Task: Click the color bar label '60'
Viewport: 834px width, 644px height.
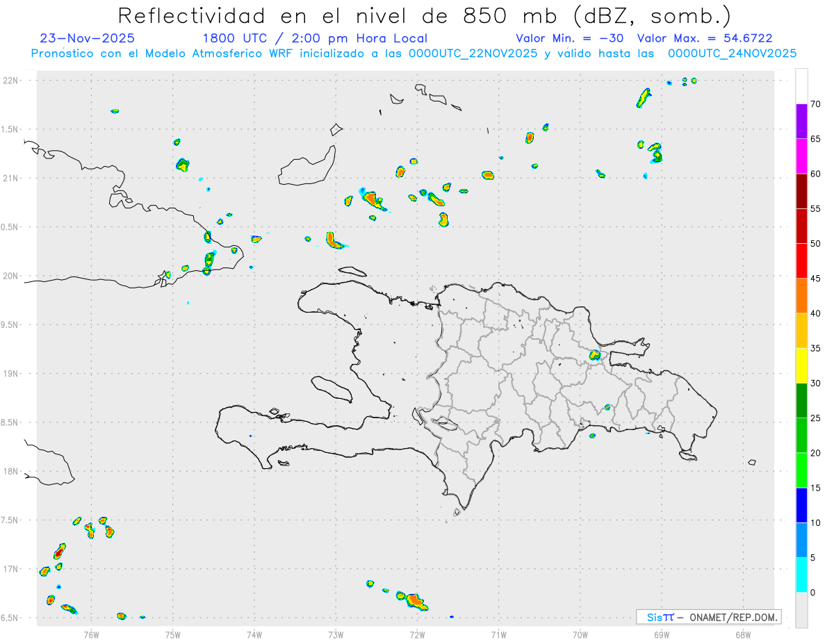Action: pyautogui.click(x=815, y=174)
